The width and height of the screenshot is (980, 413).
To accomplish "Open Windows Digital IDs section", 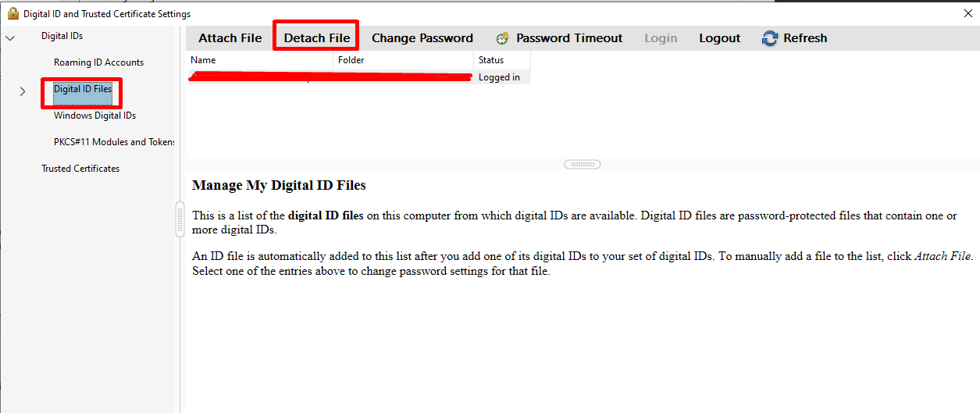I will pyautogui.click(x=94, y=116).
